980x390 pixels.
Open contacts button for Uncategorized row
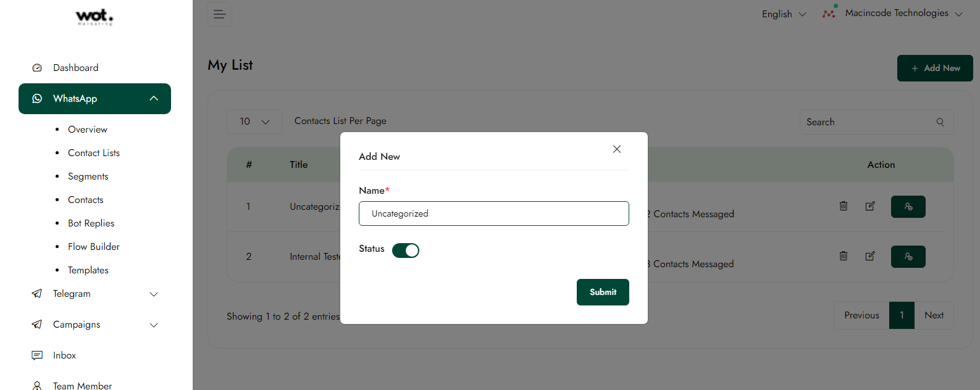pos(908,207)
